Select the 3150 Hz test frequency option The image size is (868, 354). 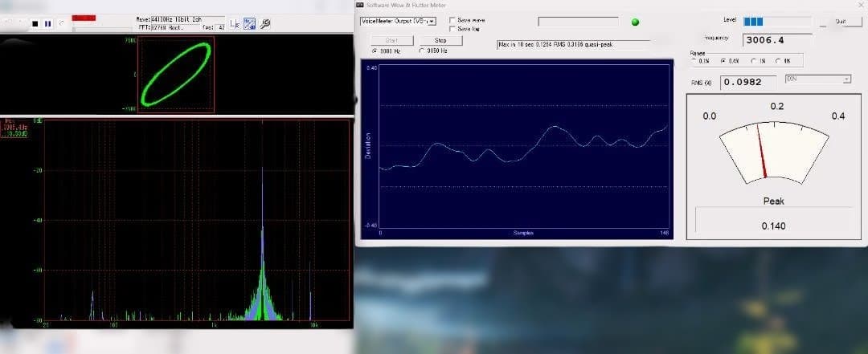click(423, 51)
